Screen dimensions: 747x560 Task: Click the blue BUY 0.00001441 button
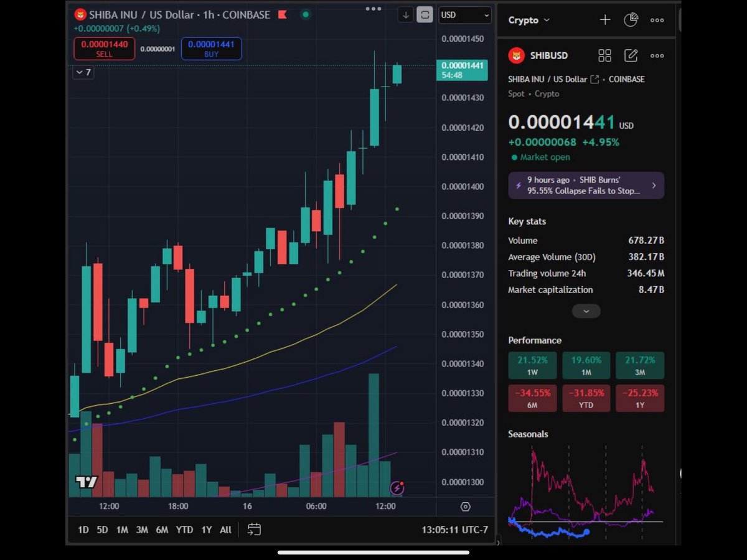coord(212,49)
